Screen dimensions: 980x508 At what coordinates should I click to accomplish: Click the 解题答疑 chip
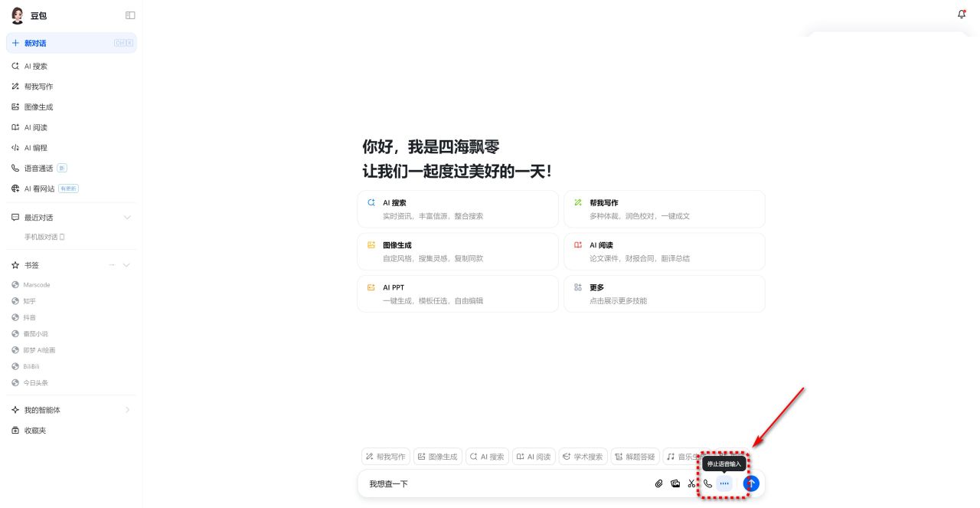tap(635, 457)
